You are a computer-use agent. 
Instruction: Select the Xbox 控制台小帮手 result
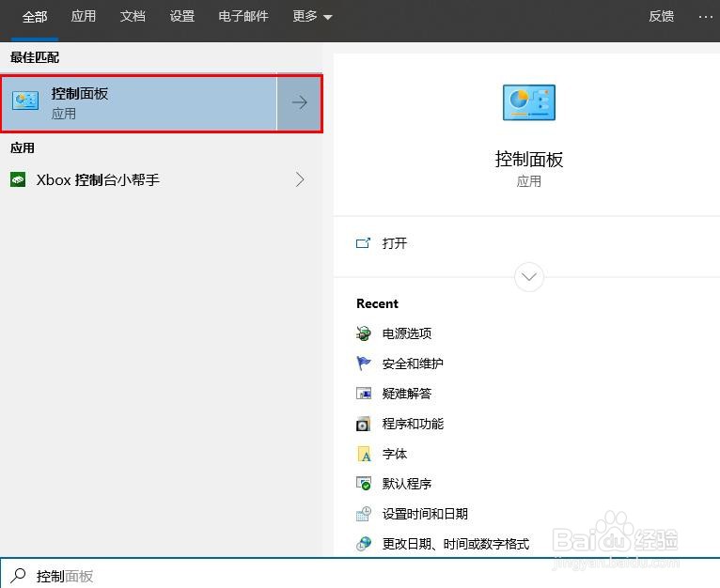point(161,179)
